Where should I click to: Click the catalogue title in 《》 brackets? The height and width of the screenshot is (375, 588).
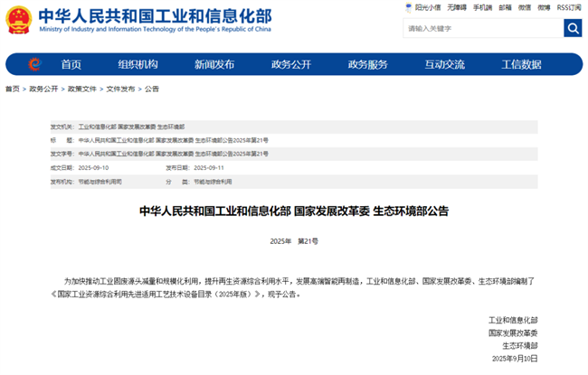[156, 295]
